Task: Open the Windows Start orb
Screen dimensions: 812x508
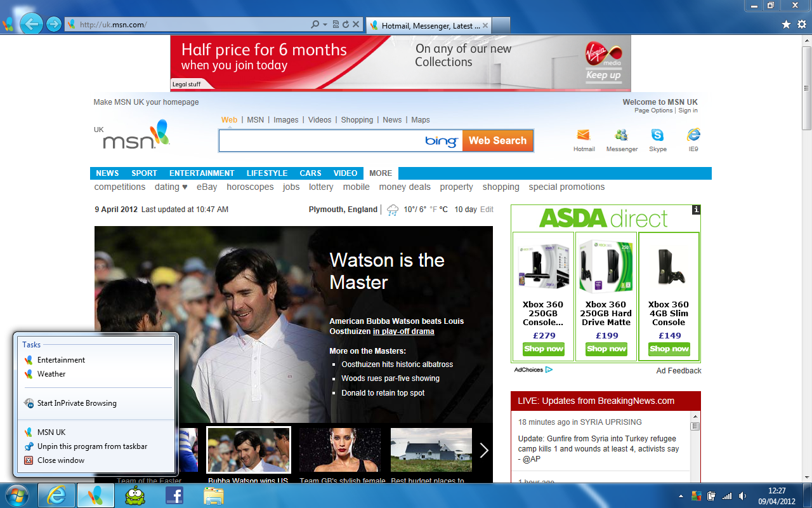Action: click(16, 495)
